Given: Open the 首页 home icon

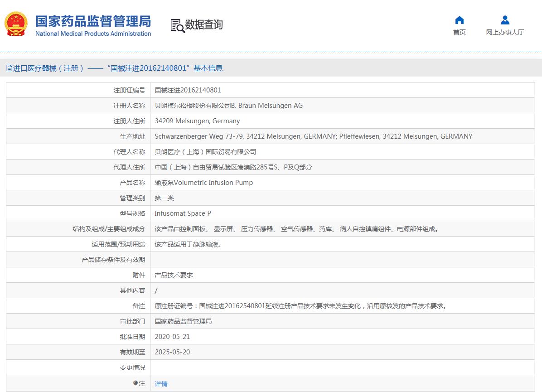Looking at the screenshot, I should coord(460,20).
